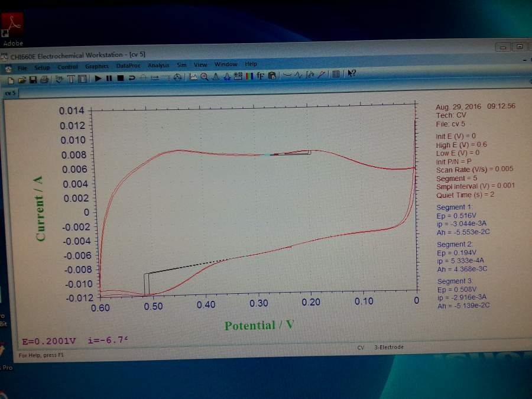Open Peak Definition blue peak icon
The width and height of the screenshot is (532, 399).
pyautogui.click(x=227, y=76)
